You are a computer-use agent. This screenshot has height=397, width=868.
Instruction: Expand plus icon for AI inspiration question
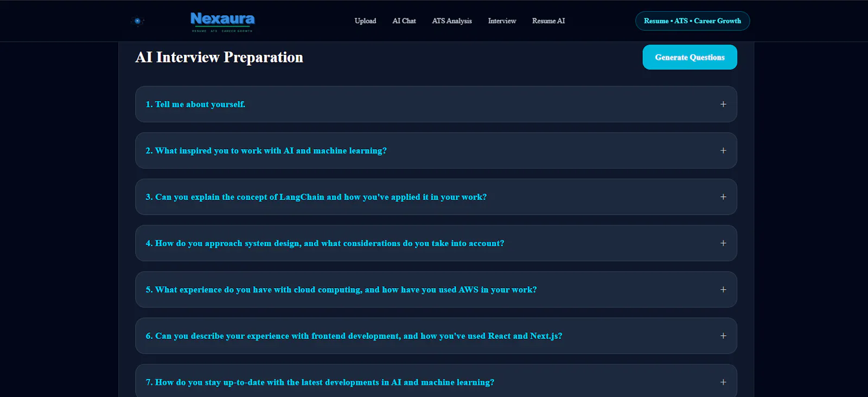pyautogui.click(x=723, y=151)
